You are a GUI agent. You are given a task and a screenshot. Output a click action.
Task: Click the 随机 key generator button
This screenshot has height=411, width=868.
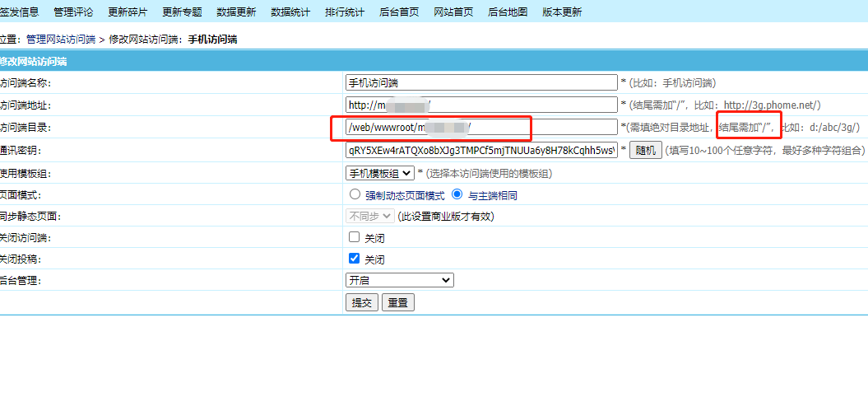pos(646,151)
